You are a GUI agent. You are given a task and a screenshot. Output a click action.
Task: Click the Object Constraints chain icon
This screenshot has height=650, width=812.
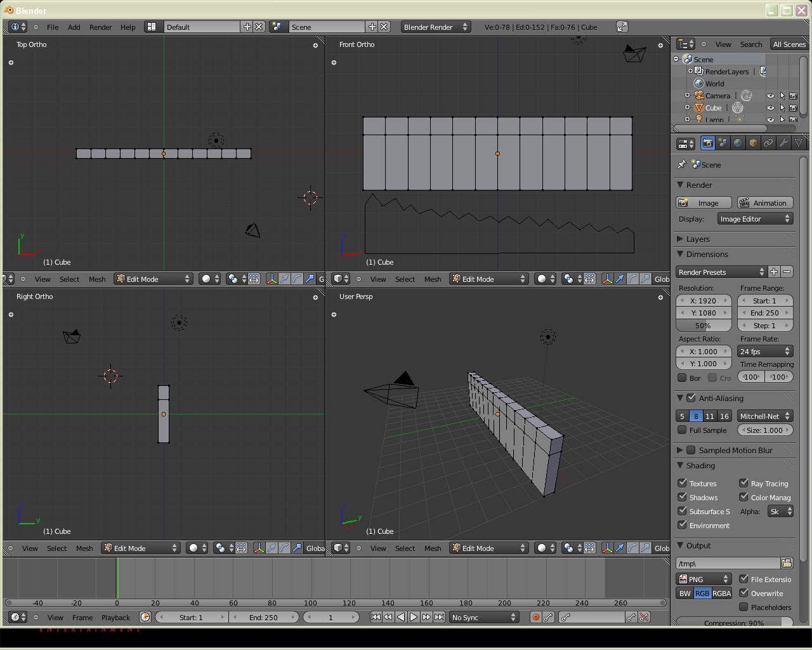(768, 143)
